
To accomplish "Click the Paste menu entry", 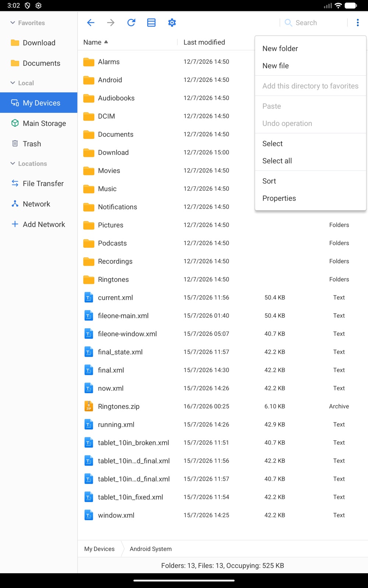I will (x=311, y=106).
